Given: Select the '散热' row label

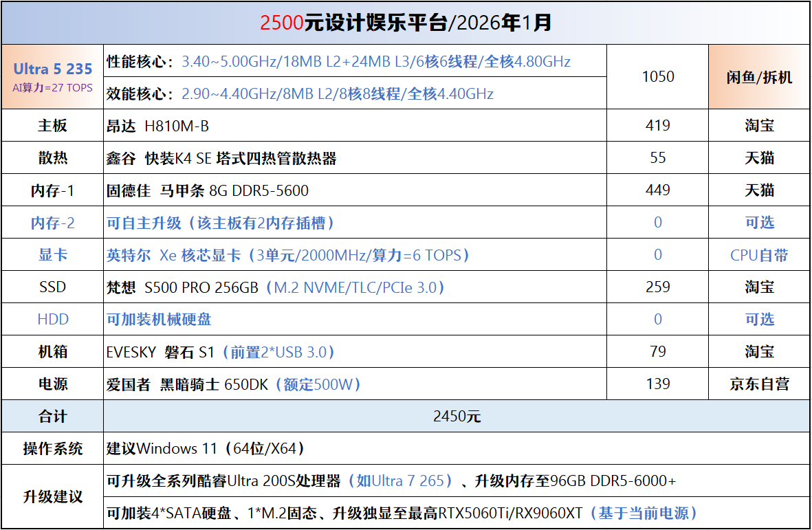Looking at the screenshot, I should tap(52, 158).
